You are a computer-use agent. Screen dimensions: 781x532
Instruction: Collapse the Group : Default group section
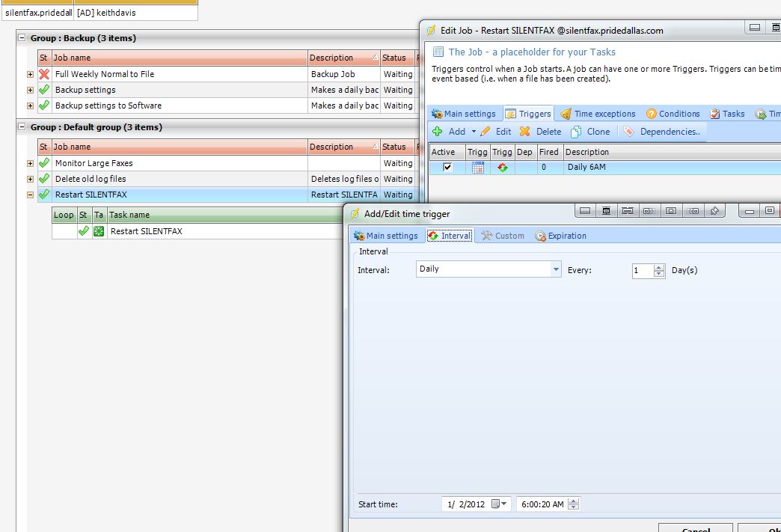point(22,127)
